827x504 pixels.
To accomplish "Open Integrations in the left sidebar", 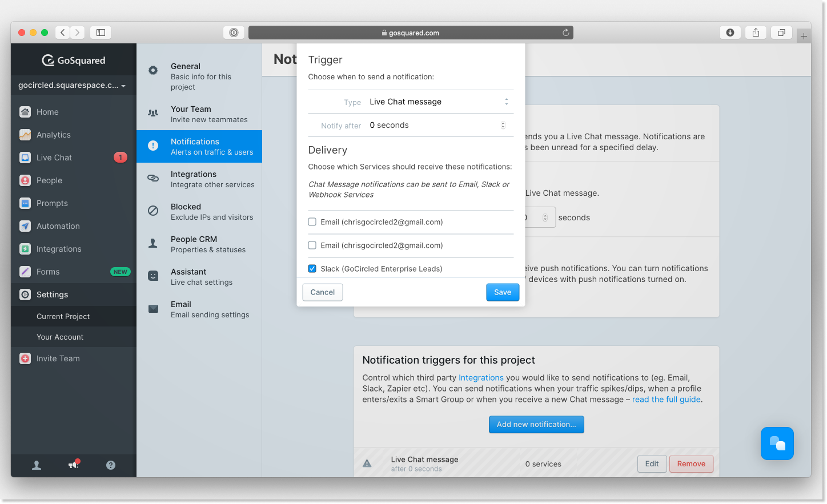I will tap(73, 249).
